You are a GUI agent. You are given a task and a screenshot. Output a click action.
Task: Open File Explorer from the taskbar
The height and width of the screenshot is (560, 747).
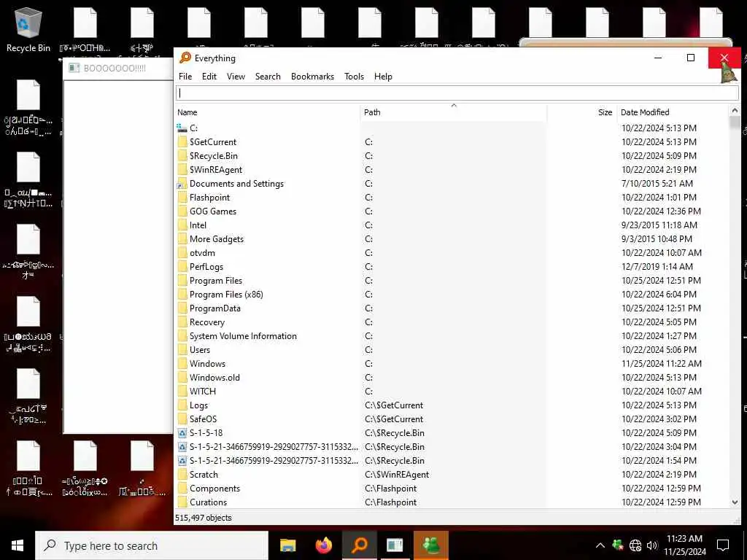click(x=287, y=545)
